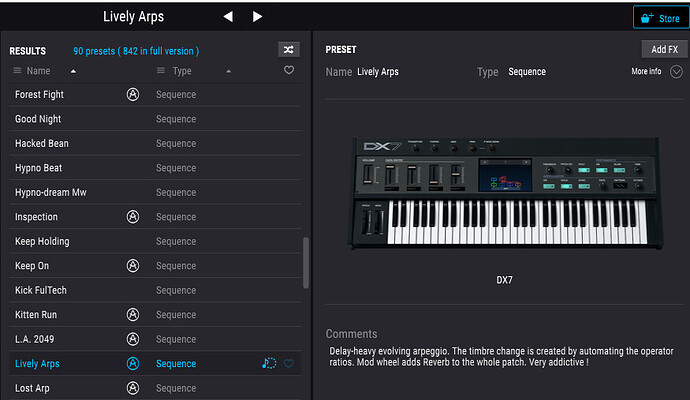Click Arturia badge on Lively Arps row
This screenshot has height=400, width=690.
[133, 363]
